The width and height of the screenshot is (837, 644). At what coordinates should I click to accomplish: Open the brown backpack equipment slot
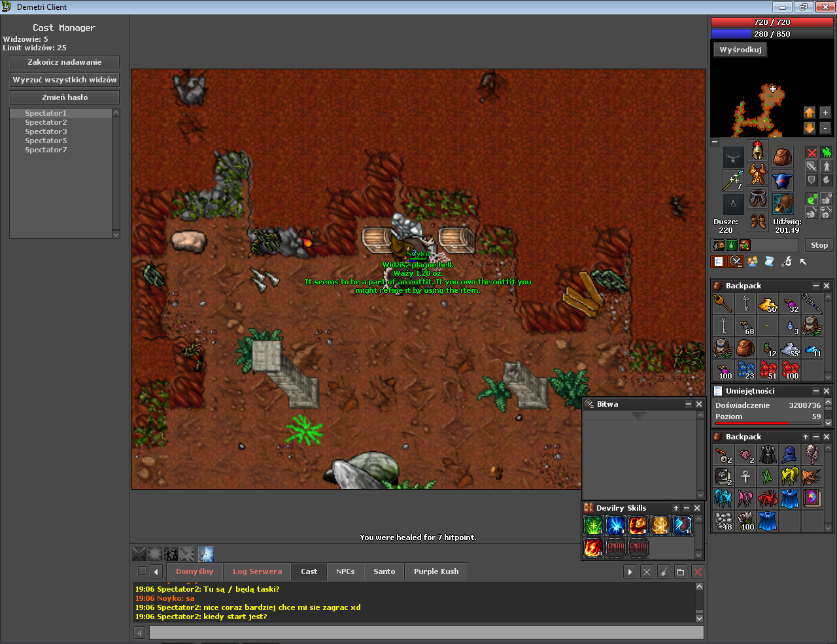pyautogui.click(x=783, y=157)
